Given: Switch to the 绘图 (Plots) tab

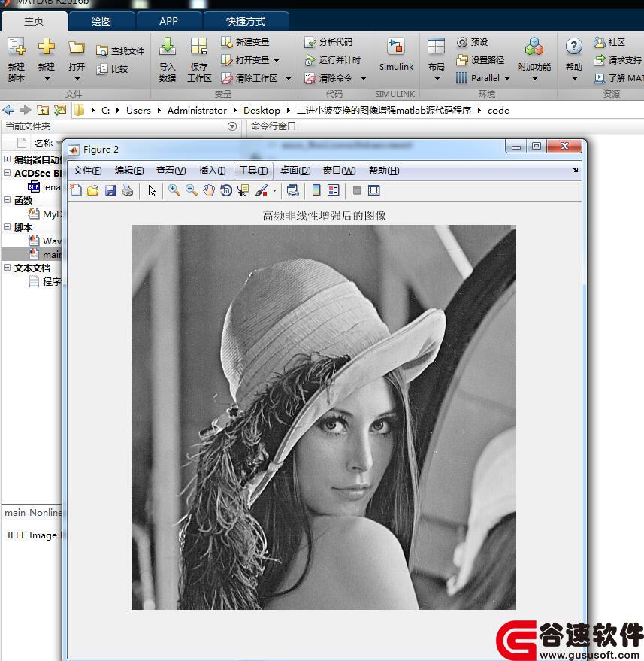Looking at the screenshot, I should point(101,21).
